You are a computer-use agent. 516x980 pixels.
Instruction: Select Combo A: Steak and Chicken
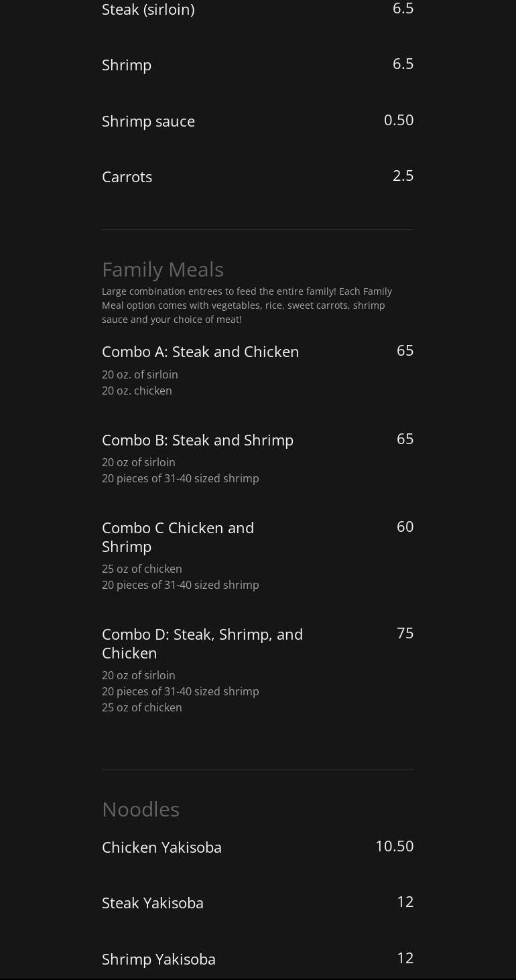click(200, 352)
